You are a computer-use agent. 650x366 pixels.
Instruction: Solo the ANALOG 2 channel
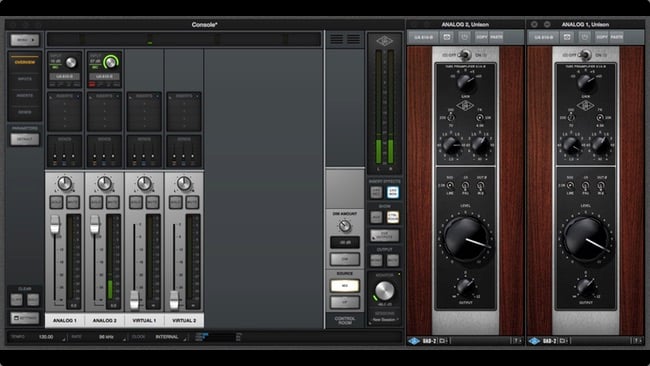click(96, 202)
